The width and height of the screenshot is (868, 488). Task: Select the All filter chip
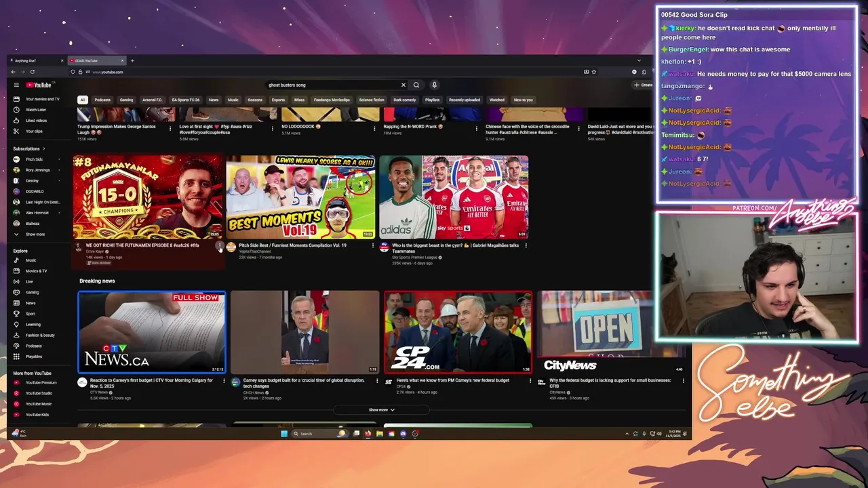(83, 100)
